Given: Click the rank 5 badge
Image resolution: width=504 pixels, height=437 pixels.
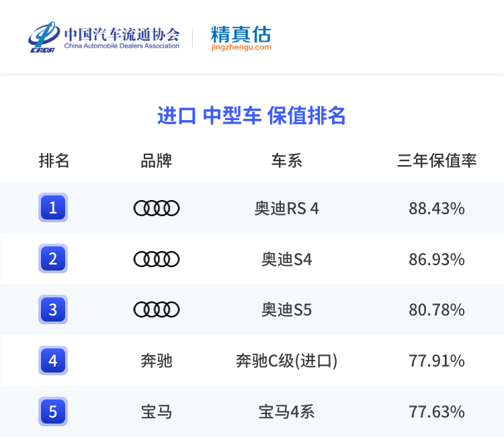Looking at the screenshot, I should tap(53, 411).
